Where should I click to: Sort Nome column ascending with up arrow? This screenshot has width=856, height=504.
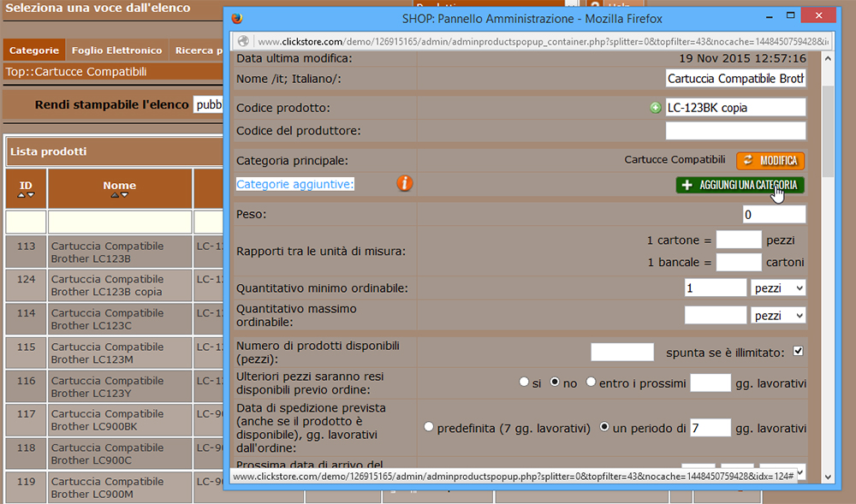coord(115,195)
